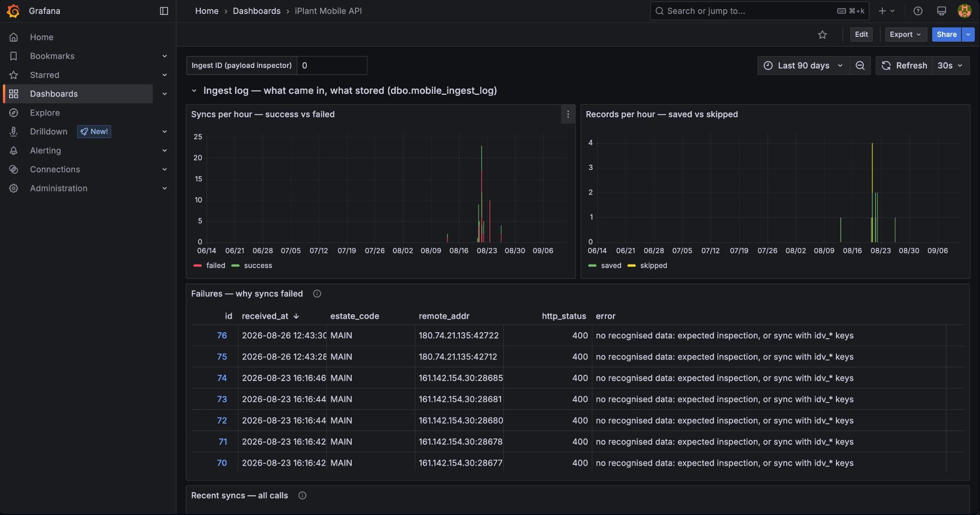Collapse the Ingest log row
The height and width of the screenshot is (515, 980).
pos(194,91)
